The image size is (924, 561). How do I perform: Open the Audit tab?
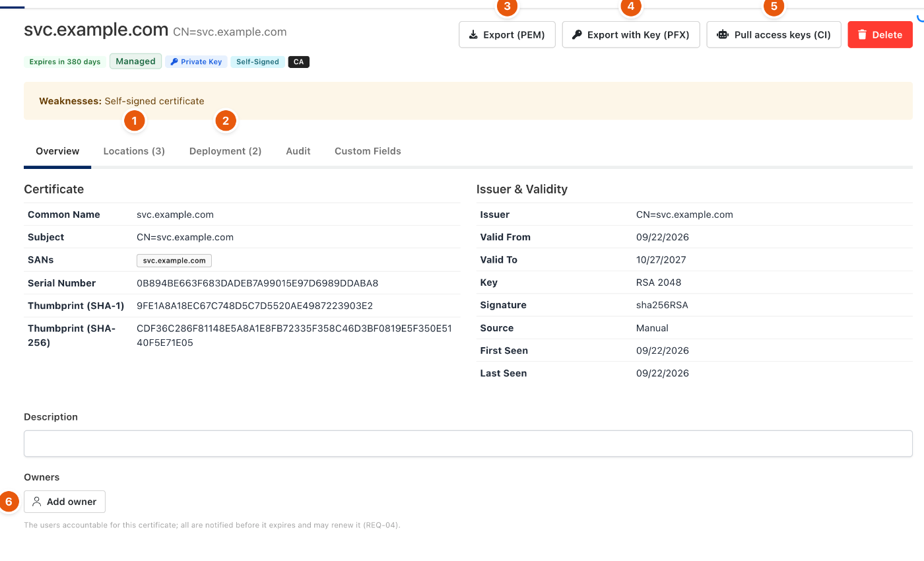pos(298,151)
